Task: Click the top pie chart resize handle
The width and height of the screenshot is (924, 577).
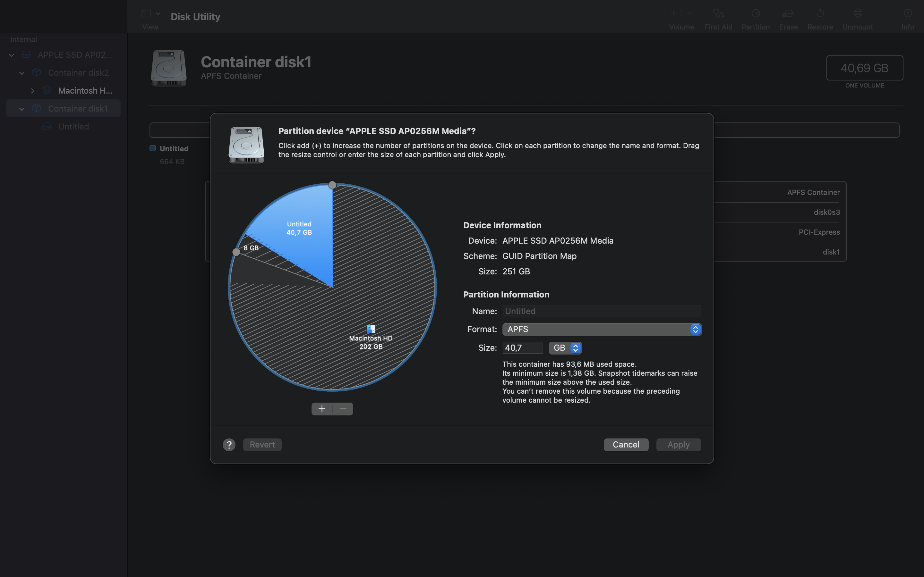Action: coord(332,185)
